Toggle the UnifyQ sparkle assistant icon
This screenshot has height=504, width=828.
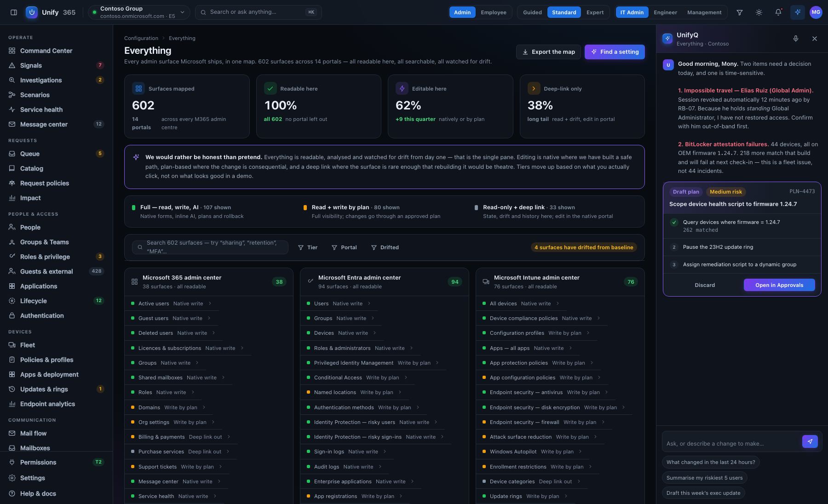click(x=798, y=12)
